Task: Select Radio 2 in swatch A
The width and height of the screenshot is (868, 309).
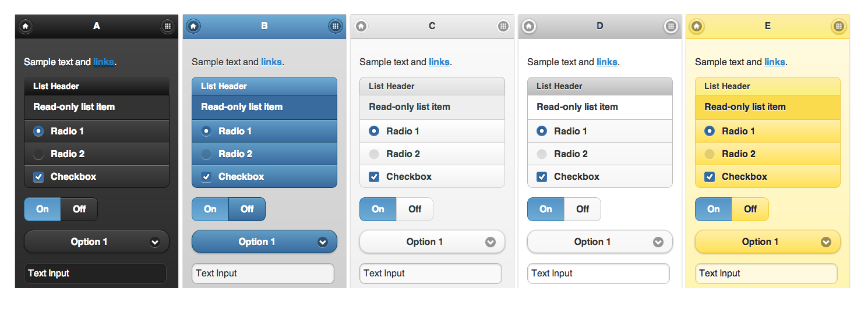Action: [97, 154]
